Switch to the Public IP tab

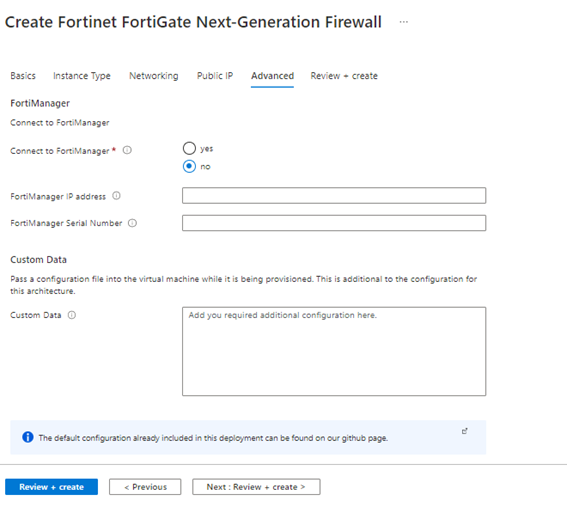click(215, 76)
